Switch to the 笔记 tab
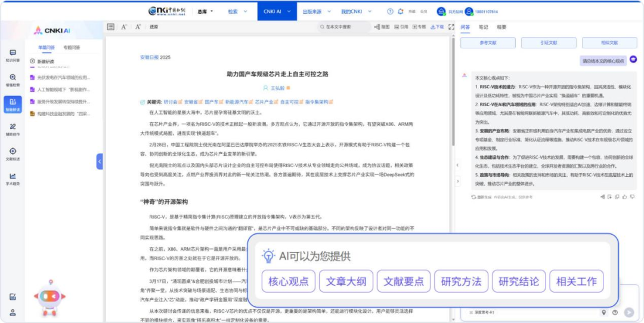 coord(484,27)
